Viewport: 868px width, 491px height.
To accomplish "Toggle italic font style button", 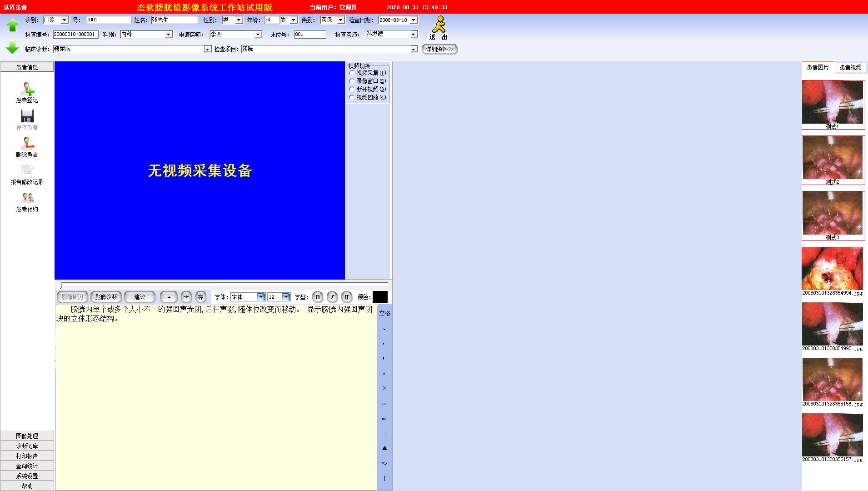I will (x=332, y=297).
